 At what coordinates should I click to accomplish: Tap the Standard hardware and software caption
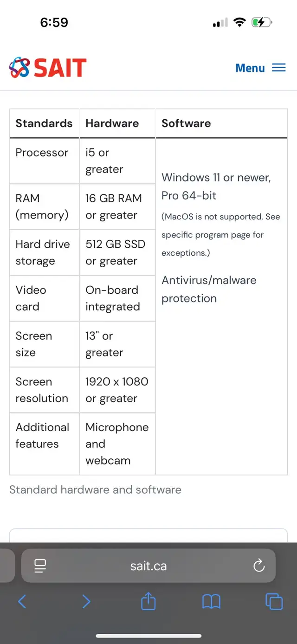(95, 489)
